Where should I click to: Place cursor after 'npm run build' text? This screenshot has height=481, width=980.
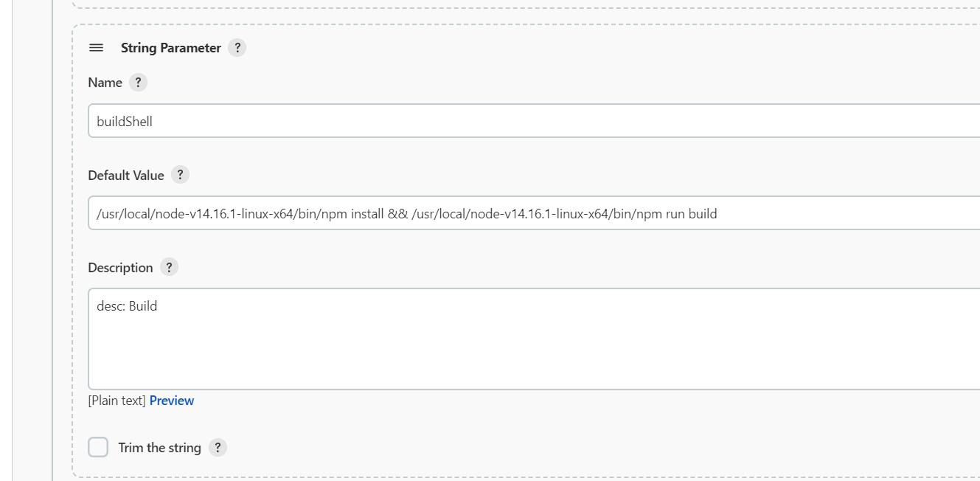pos(718,214)
